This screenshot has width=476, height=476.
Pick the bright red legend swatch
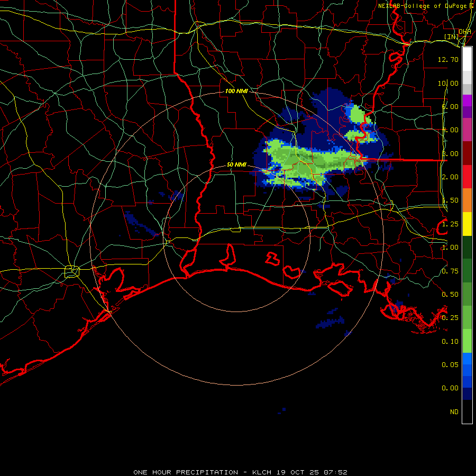point(467,177)
